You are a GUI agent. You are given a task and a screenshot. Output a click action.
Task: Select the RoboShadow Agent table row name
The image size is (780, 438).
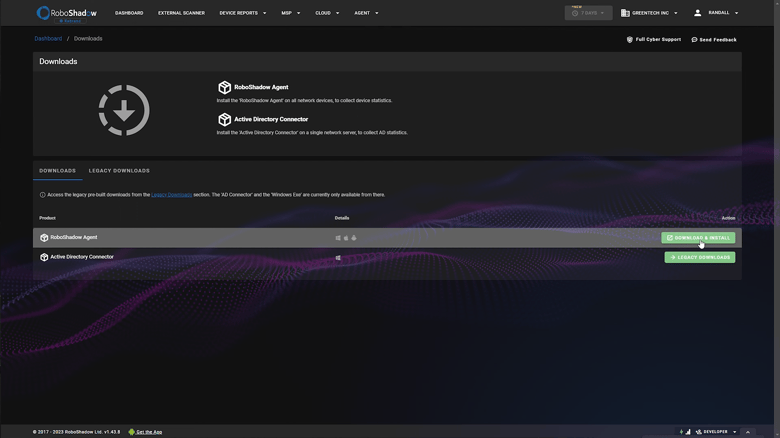(74, 237)
